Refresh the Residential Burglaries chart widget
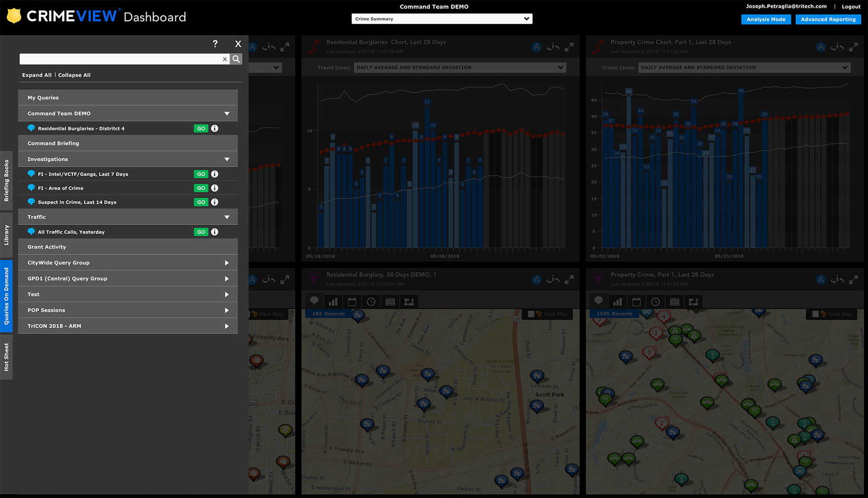Viewport: 868px width, 498px height. point(553,47)
